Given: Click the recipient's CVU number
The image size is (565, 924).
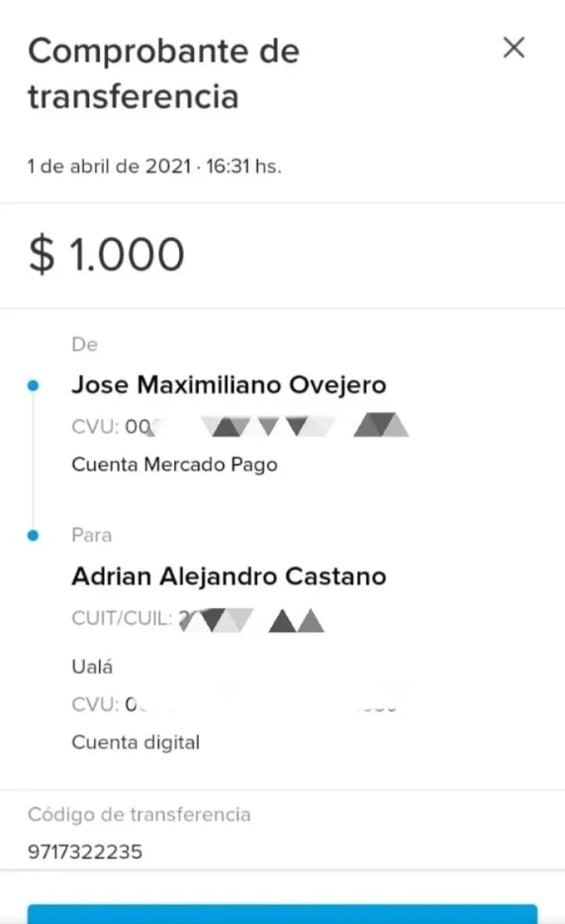Looking at the screenshot, I should tap(235, 704).
